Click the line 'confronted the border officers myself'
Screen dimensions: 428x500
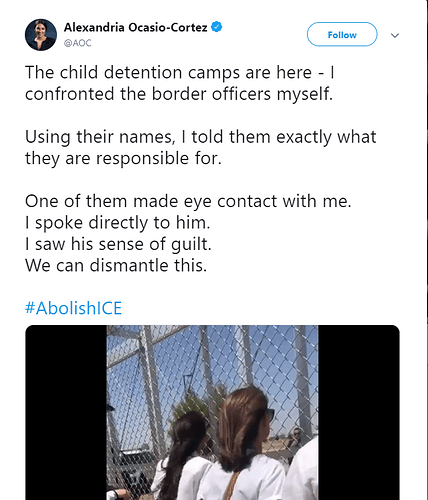179,94
